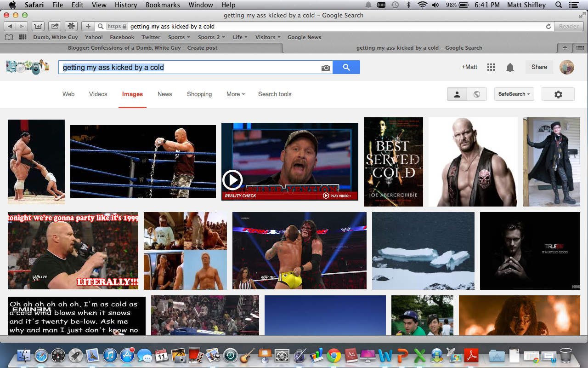Image resolution: width=588 pixels, height=368 pixels.
Task: Open Google Chrome from the Dock
Action: pyautogui.click(x=334, y=356)
